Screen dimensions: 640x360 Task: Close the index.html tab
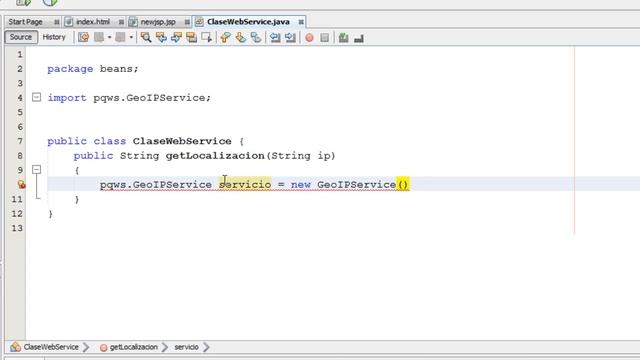121,22
